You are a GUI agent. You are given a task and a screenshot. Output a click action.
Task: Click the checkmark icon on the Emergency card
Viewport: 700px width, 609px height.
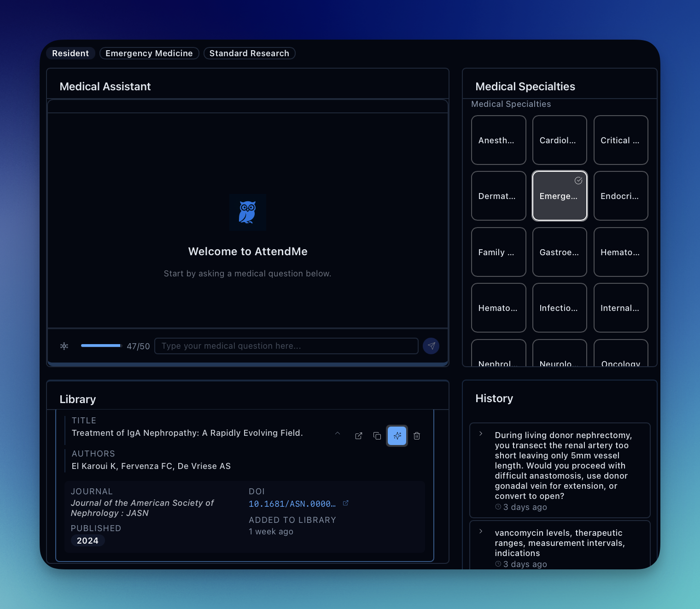point(578,181)
